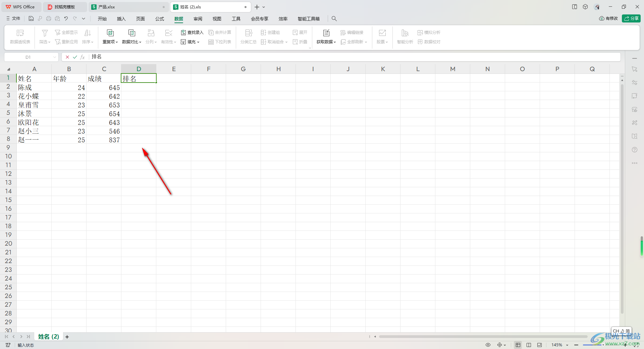Click 创建组 create group
Image resolution: width=644 pixels, height=349 pixels.
point(270,33)
